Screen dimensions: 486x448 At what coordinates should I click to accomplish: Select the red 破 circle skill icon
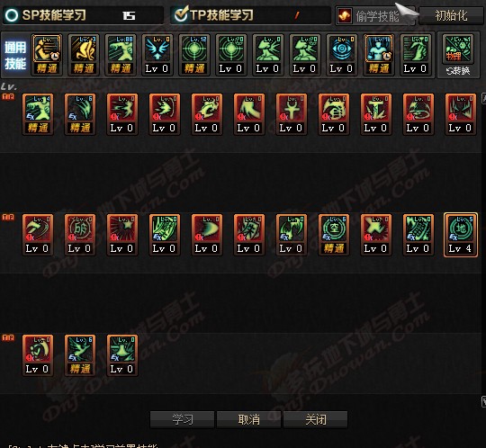click(x=80, y=235)
